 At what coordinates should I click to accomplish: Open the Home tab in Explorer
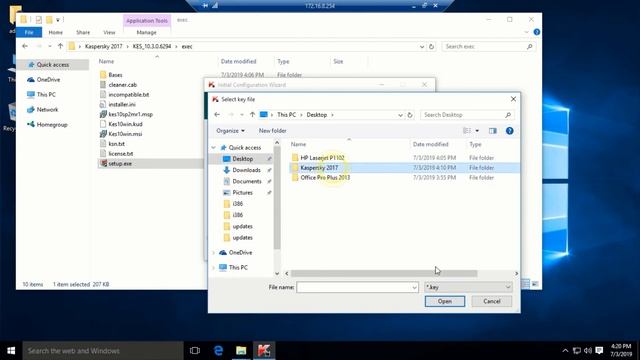(x=56, y=32)
